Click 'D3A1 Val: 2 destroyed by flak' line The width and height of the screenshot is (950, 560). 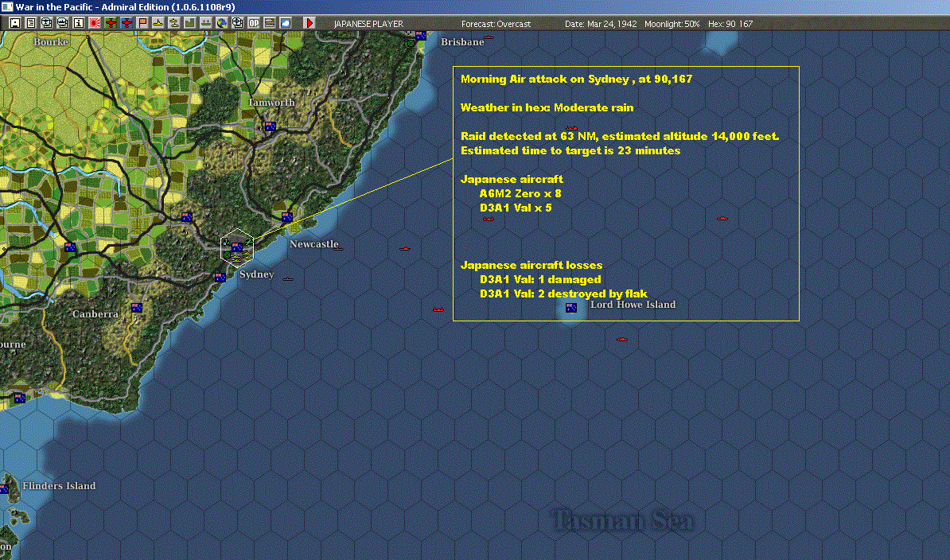point(563,294)
